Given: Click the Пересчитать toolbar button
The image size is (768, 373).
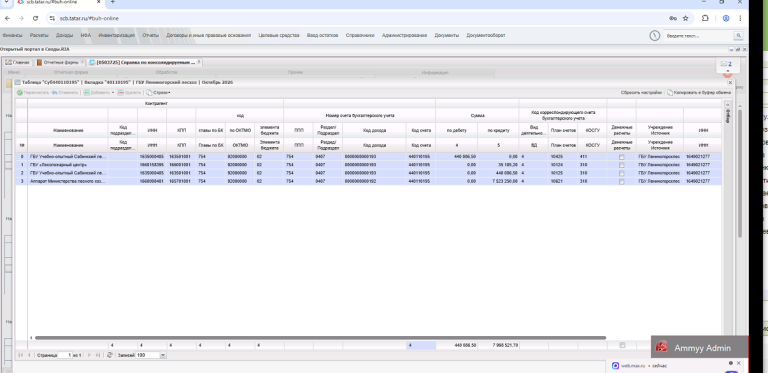Looking at the screenshot, I should [33, 93].
